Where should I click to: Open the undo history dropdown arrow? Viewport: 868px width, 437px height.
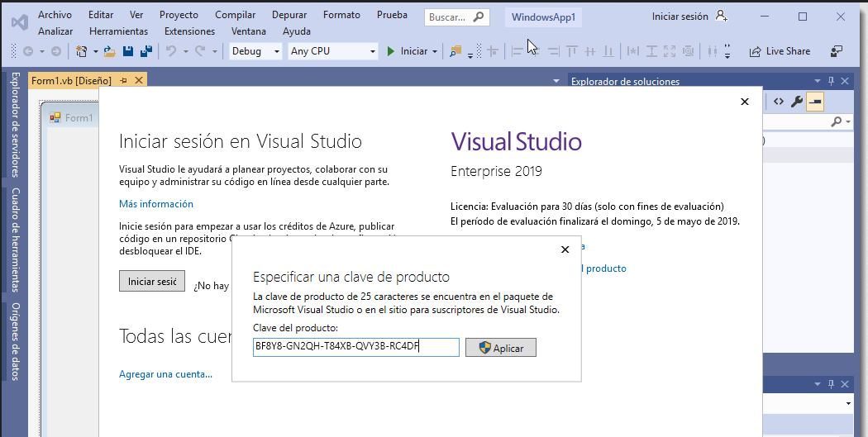[185, 51]
